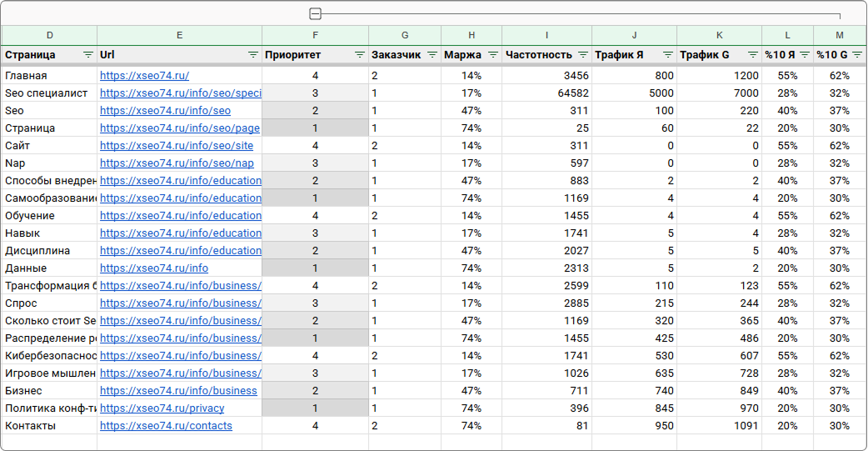Open filter for Приоритет column
The height and width of the screenshot is (451, 868).
[360, 55]
